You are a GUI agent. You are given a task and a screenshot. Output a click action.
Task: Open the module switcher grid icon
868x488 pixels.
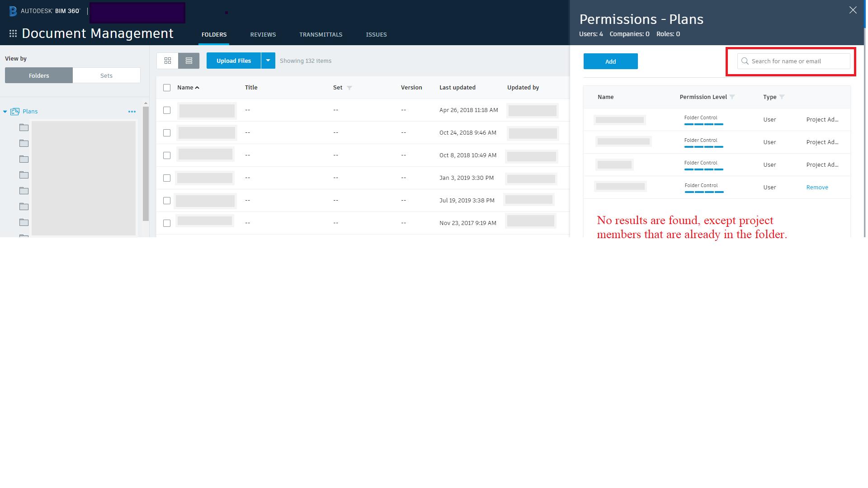coord(13,33)
